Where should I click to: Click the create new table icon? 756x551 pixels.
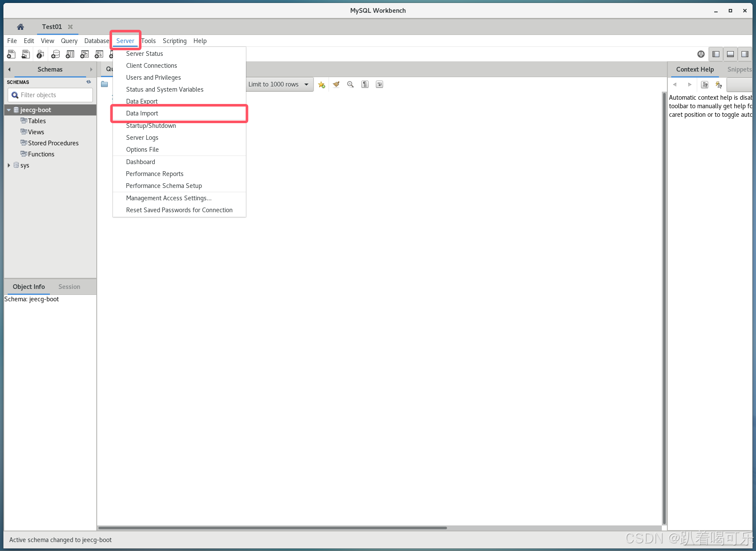coord(70,54)
